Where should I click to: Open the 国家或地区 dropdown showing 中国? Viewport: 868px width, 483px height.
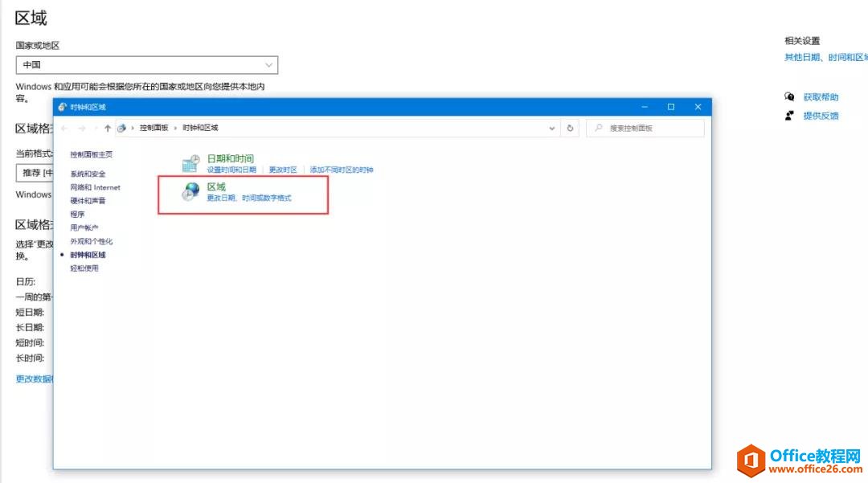[146, 65]
